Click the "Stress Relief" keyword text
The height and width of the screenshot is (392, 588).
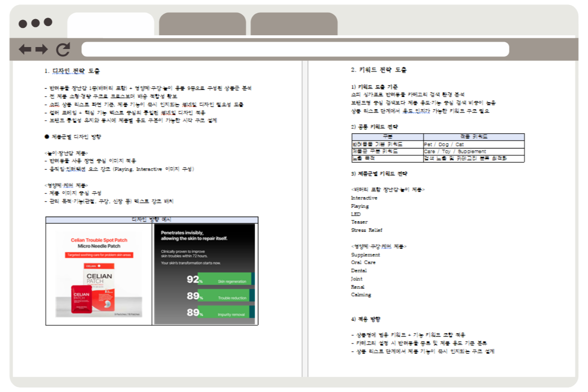[367, 230]
